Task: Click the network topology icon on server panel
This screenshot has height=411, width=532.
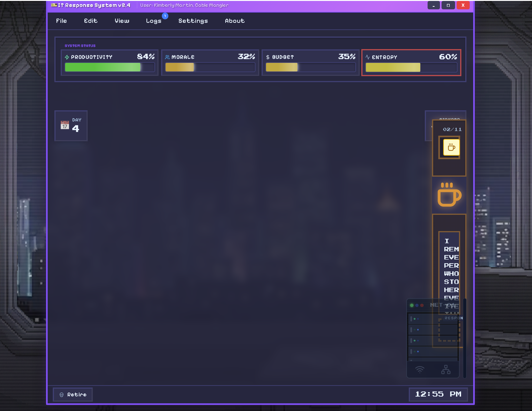Action: [446, 370]
